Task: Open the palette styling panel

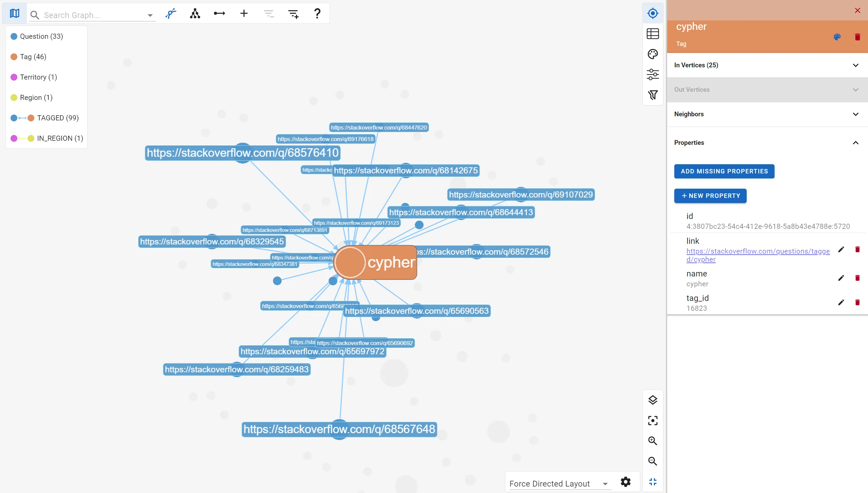Action: tap(653, 54)
